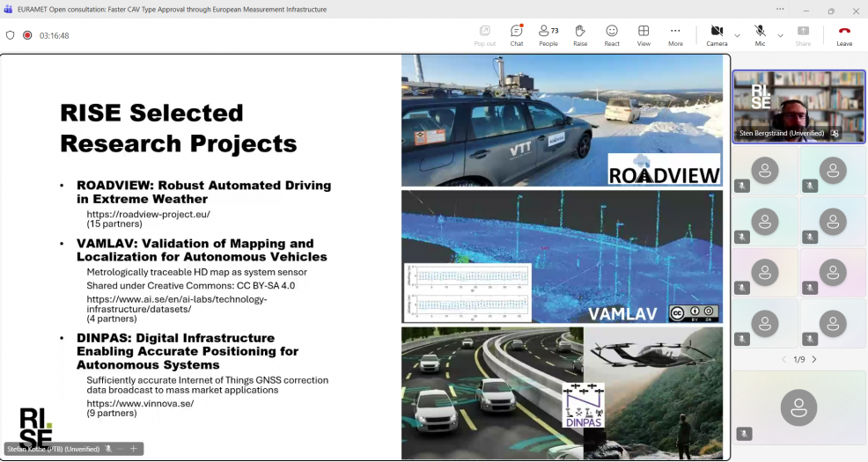Leave the meeting with the red phone button
Image resolution: width=868 pixels, height=462 pixels.
[x=844, y=35]
